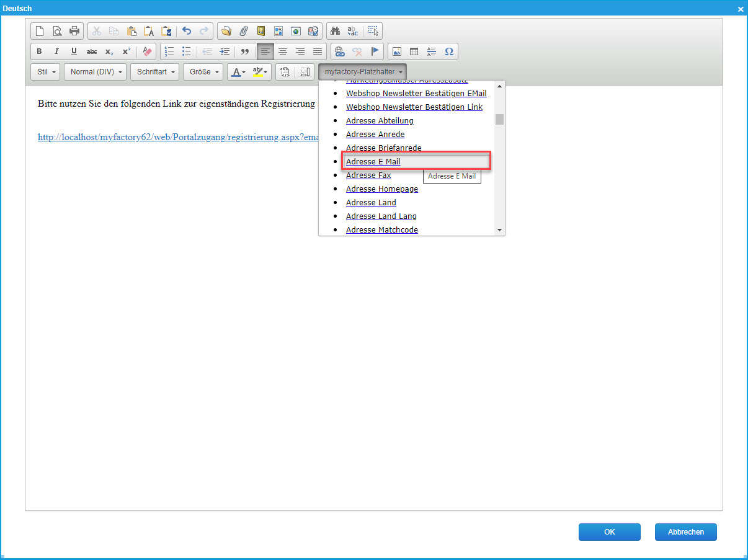Click the Print icon in the toolbar
Viewport: 748px width, 560px height.
coord(74,31)
